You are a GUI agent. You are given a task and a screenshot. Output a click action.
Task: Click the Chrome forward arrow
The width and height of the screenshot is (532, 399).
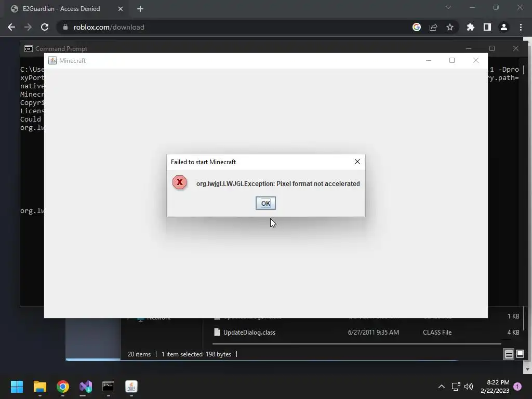pos(28,27)
